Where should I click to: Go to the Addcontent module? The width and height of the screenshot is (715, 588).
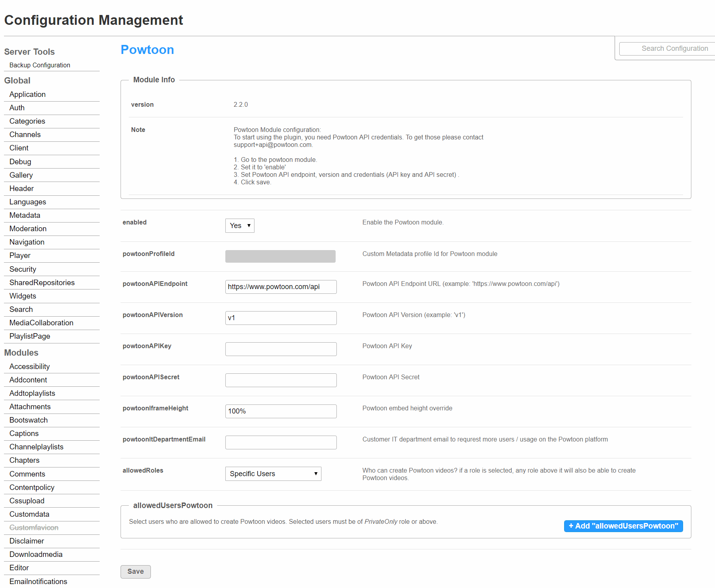28,380
